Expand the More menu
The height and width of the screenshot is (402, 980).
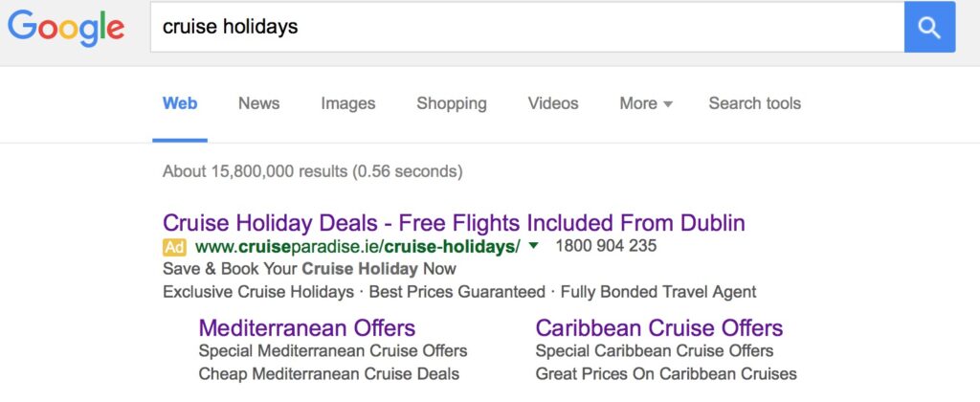click(x=646, y=103)
